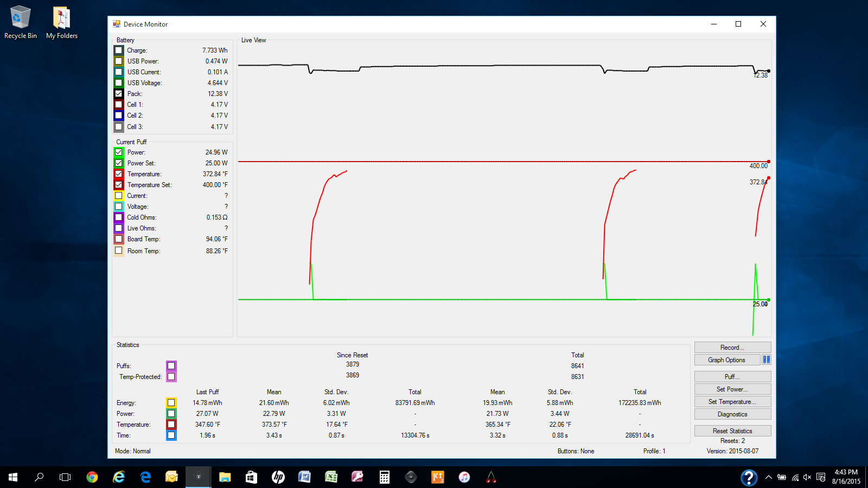Click the taskbar clock showing 4:43 PM

tap(846, 477)
